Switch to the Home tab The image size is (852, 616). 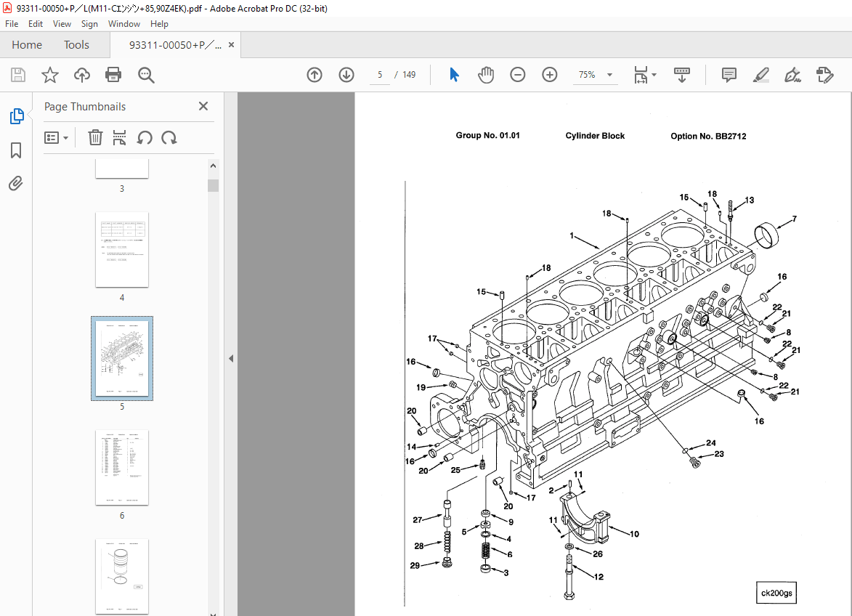(27, 44)
